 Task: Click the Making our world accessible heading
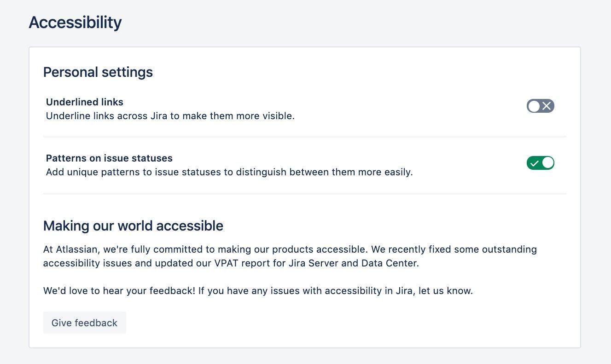pos(133,226)
